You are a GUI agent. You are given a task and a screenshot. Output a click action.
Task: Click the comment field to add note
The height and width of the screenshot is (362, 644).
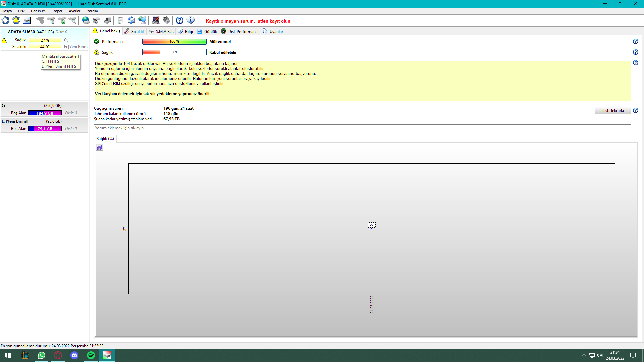click(x=362, y=128)
